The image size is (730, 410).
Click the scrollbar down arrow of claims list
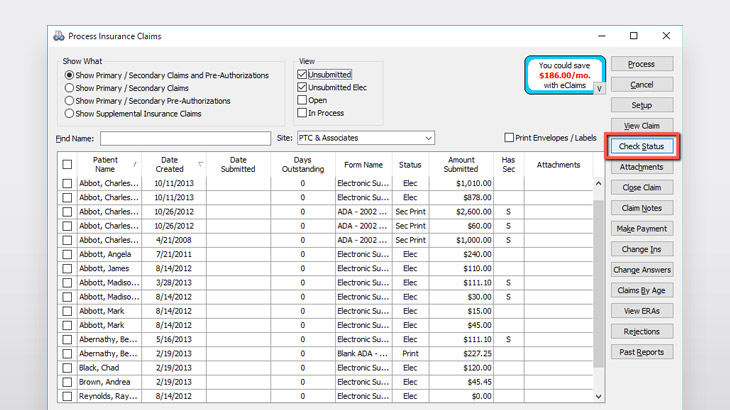(599, 397)
